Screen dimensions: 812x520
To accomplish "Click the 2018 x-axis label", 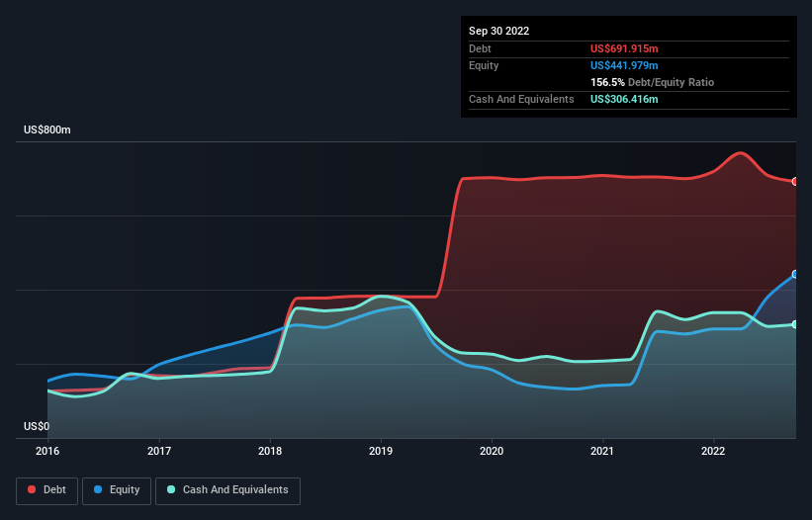I will (x=270, y=451).
